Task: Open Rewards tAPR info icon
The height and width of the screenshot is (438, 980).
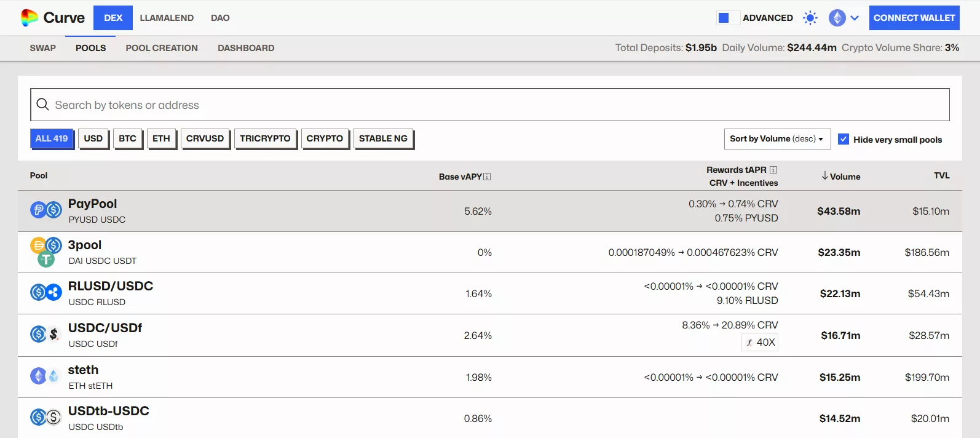Action: click(773, 170)
